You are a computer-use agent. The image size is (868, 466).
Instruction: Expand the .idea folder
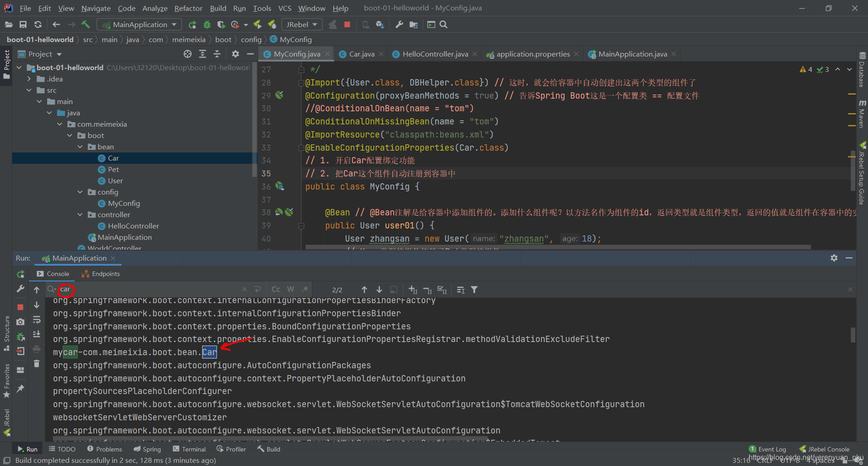pyautogui.click(x=29, y=79)
